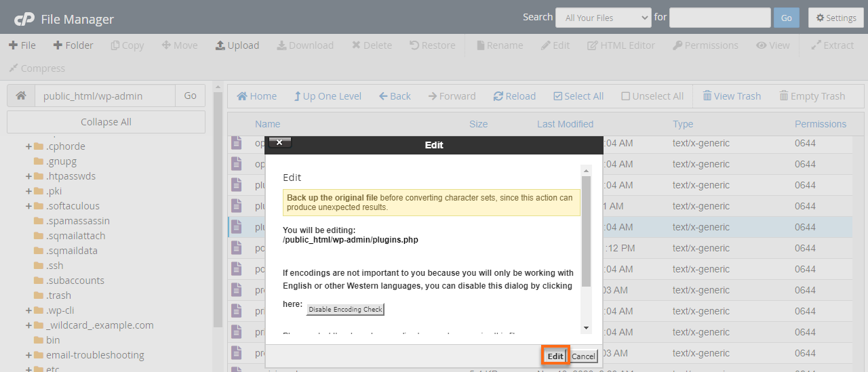Select the .spamassassin folder
Image resolution: width=868 pixels, height=372 pixels.
77,221
